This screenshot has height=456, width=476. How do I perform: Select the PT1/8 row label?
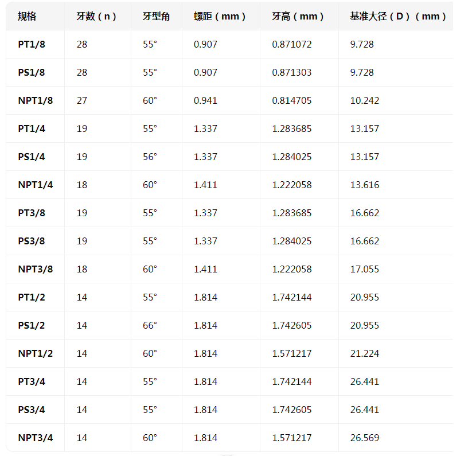(32, 44)
